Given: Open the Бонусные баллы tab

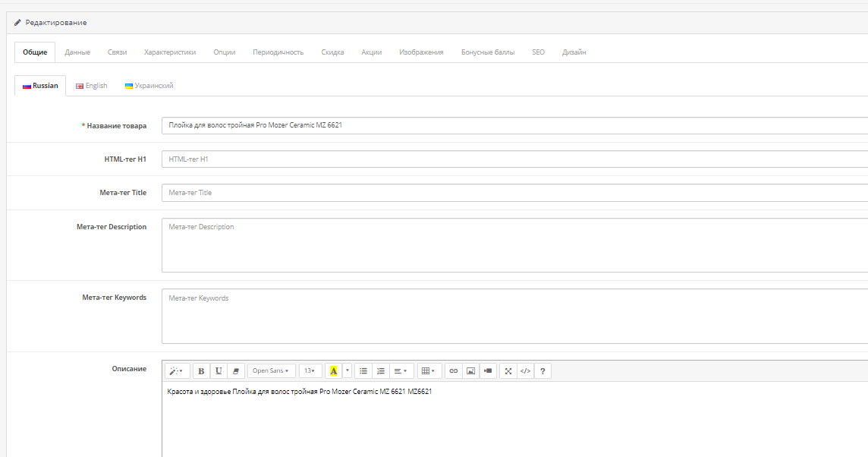Looking at the screenshot, I should (488, 52).
